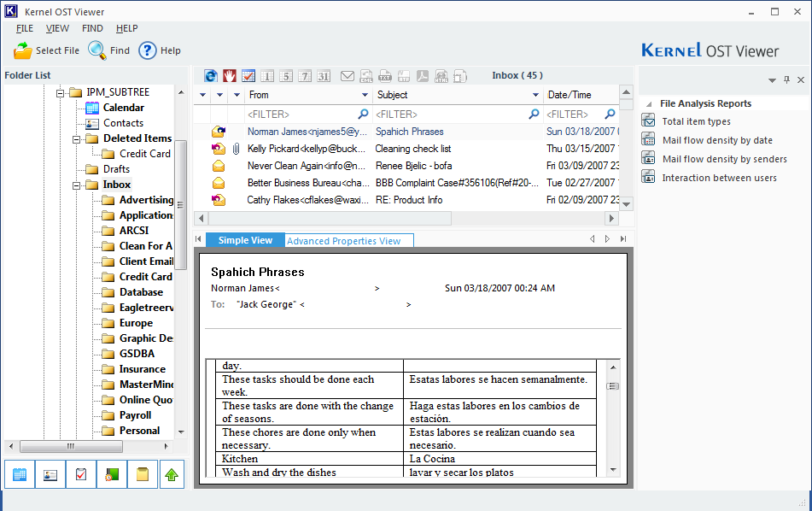Open third narrow column dropdown beside From
Screen dimensions: 812x511
pyautogui.click(x=237, y=95)
